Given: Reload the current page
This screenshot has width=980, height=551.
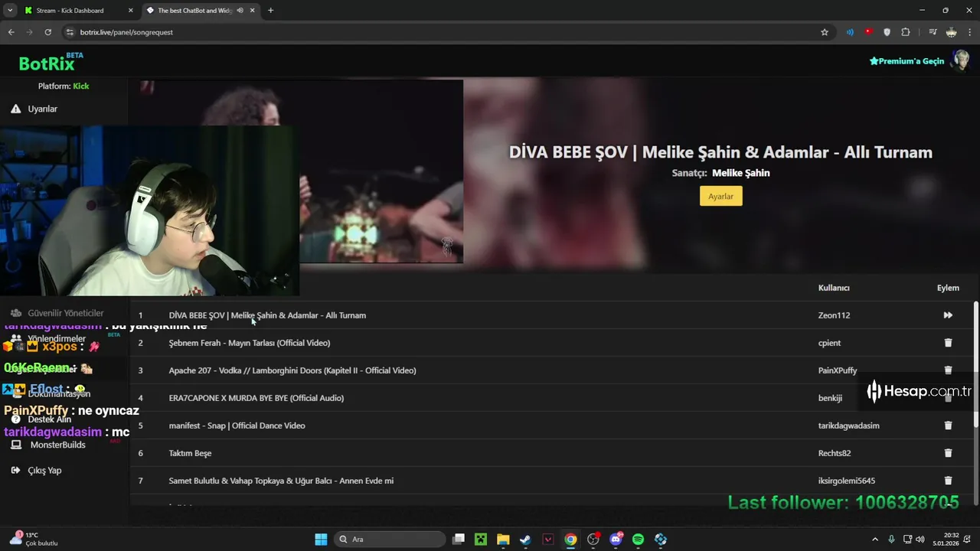Looking at the screenshot, I should point(47,32).
